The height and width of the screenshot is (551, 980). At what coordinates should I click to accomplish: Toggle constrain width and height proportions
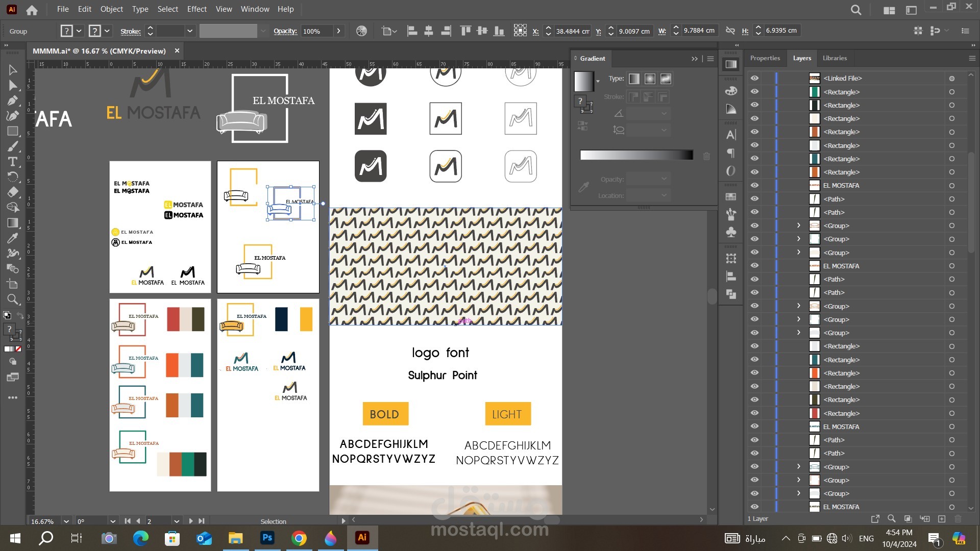pos(730,31)
